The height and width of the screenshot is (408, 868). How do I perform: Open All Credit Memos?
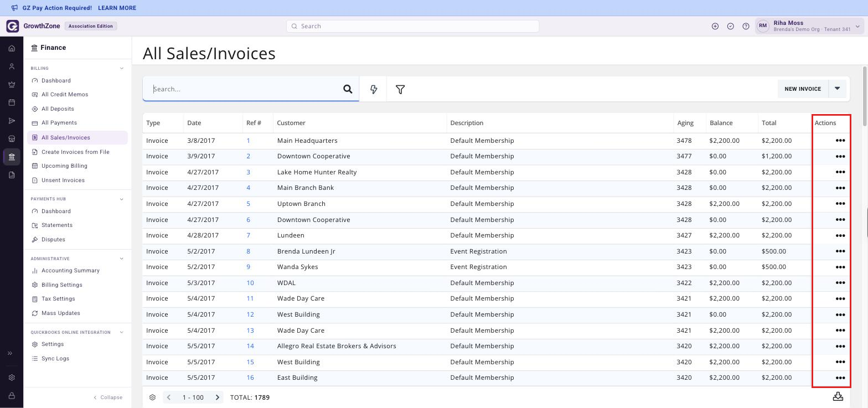tap(65, 95)
